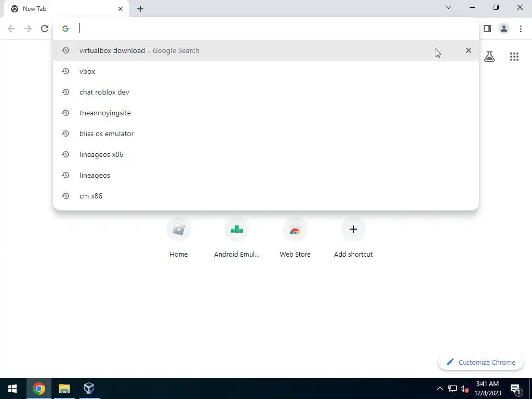532x399 pixels.
Task: Click the muted volume tray icon
Action: [465, 389]
